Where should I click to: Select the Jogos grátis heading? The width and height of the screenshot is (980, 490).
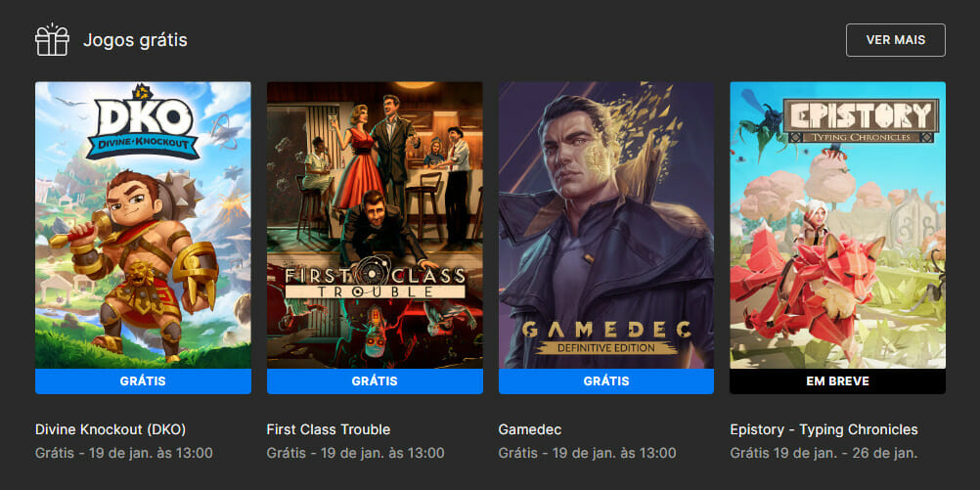point(135,41)
